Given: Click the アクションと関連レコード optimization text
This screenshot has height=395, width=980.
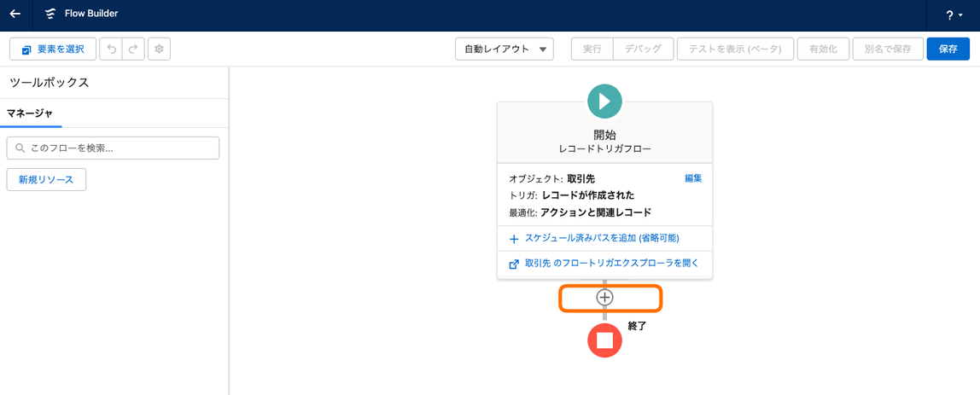Looking at the screenshot, I should click(596, 212).
